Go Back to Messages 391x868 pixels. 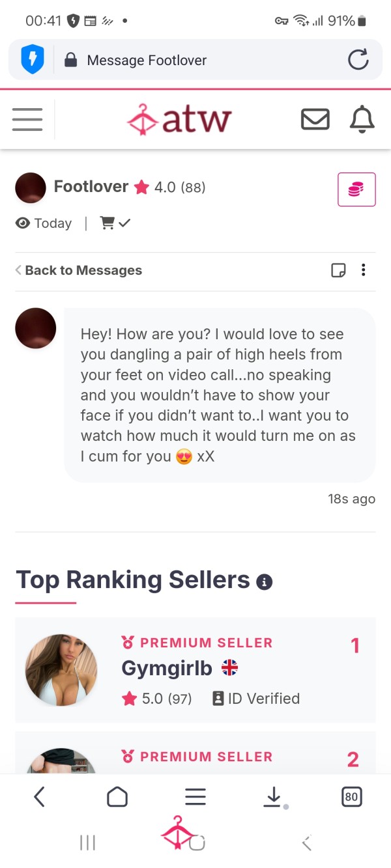click(78, 270)
